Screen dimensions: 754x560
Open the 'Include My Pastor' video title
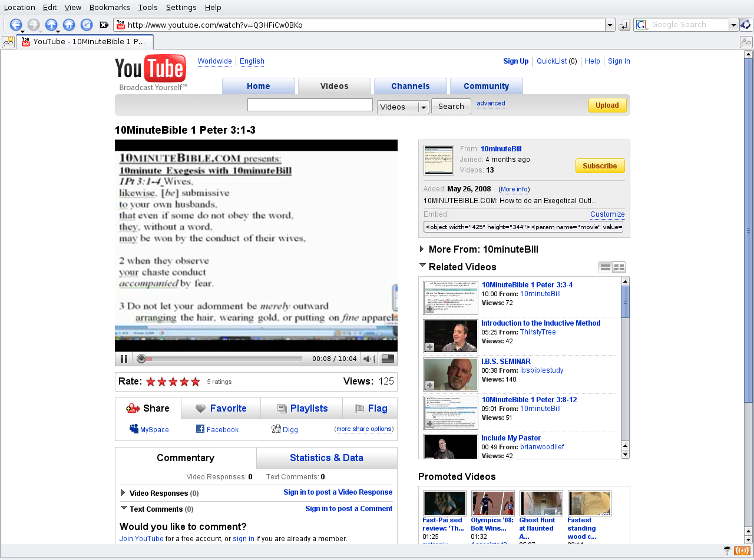(511, 438)
